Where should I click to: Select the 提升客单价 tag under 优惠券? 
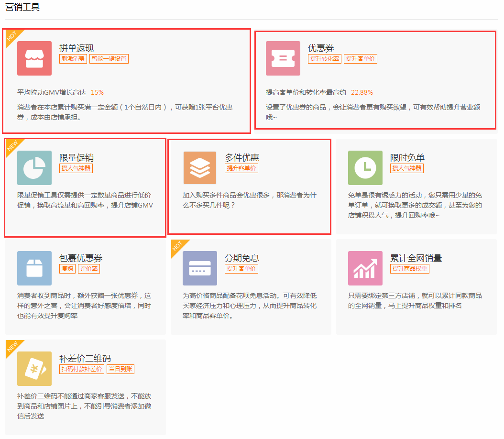coord(361,59)
